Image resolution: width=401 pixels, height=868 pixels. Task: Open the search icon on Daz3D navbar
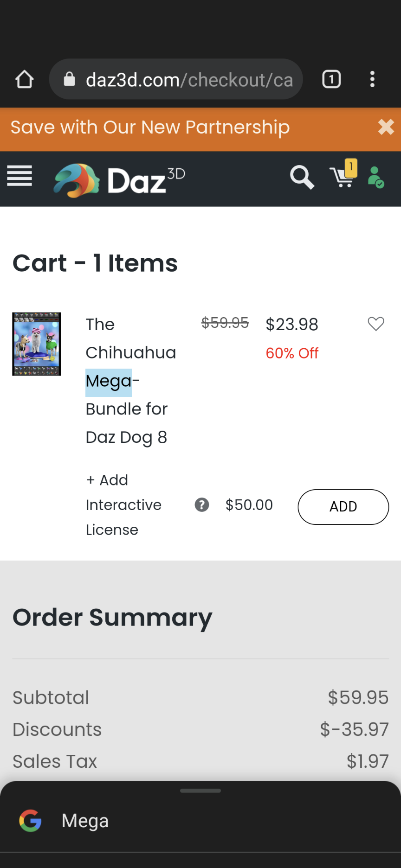pyautogui.click(x=302, y=178)
